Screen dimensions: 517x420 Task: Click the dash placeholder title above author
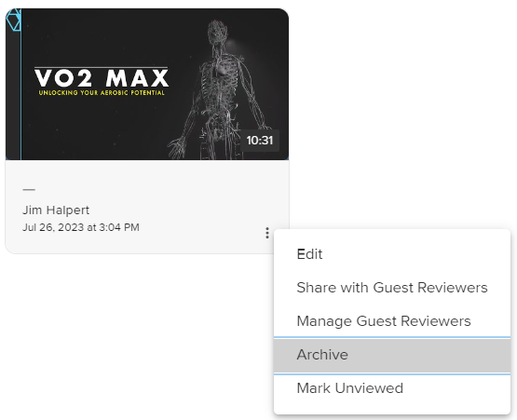tap(29, 190)
